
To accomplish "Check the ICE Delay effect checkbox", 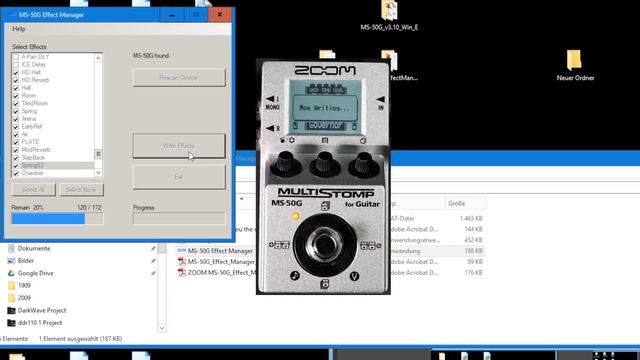I will tap(16, 64).
